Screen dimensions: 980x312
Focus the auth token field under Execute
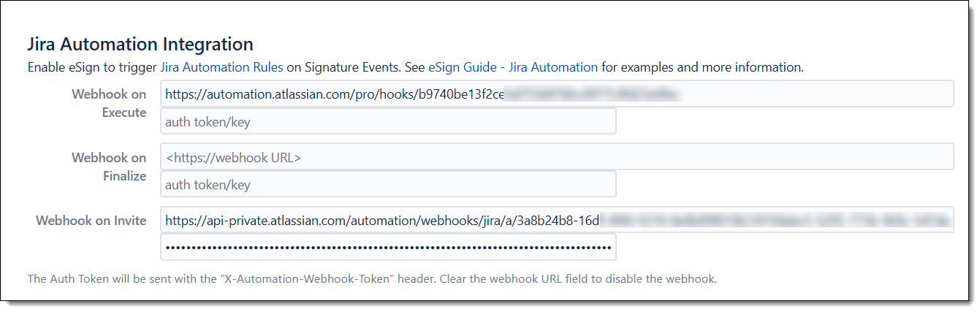[387, 121]
